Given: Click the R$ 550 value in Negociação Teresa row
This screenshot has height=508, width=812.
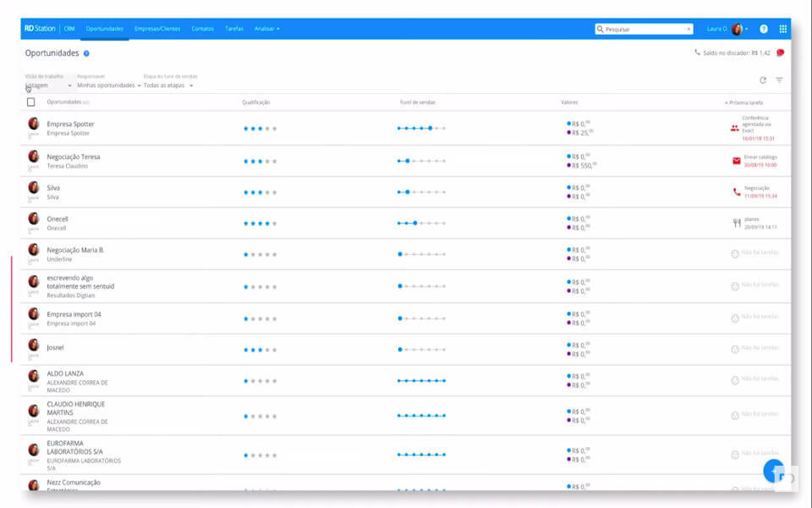Looking at the screenshot, I should pos(584,165).
